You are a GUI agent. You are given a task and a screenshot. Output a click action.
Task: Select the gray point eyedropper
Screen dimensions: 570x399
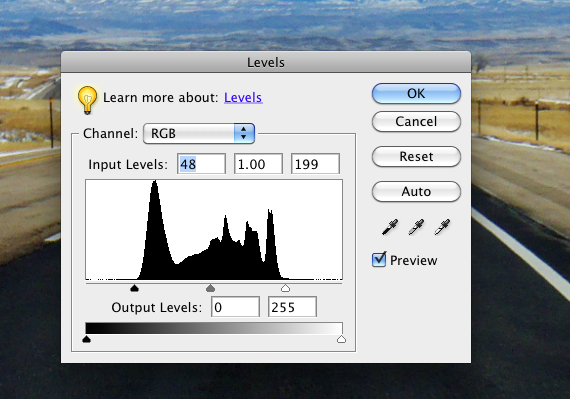(x=416, y=227)
